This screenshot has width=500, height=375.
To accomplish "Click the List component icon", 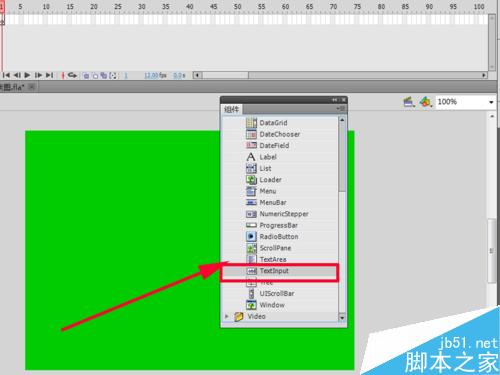I will (x=251, y=168).
